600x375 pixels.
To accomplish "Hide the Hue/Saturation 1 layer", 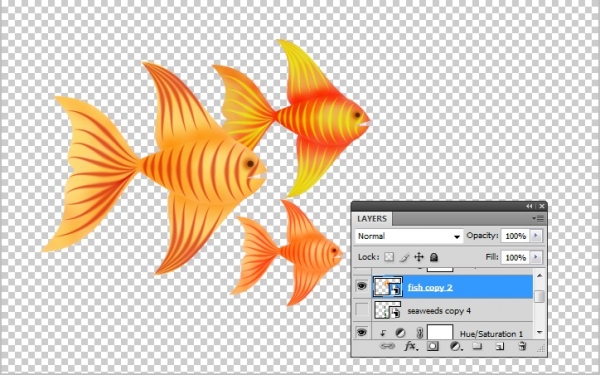I will 362,333.
